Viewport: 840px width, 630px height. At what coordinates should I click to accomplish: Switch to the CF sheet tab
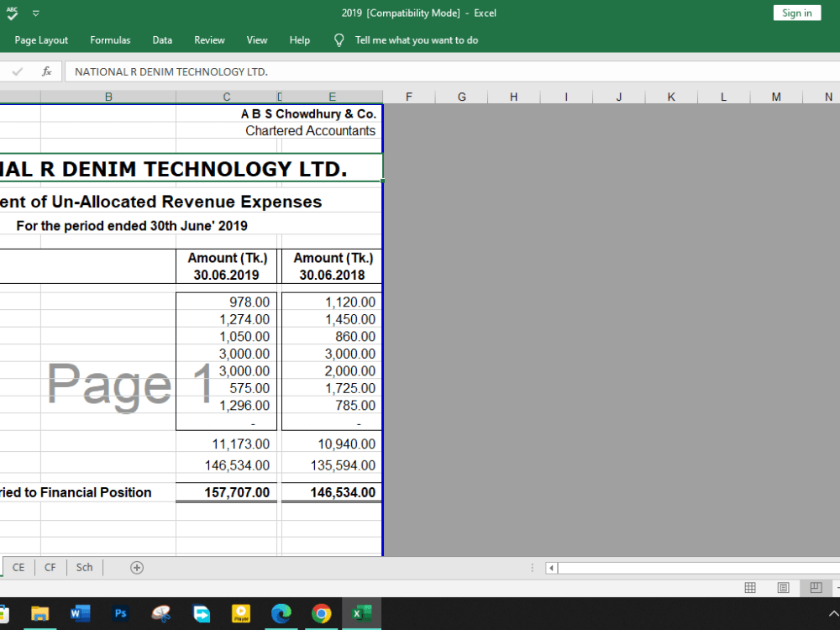point(50,567)
